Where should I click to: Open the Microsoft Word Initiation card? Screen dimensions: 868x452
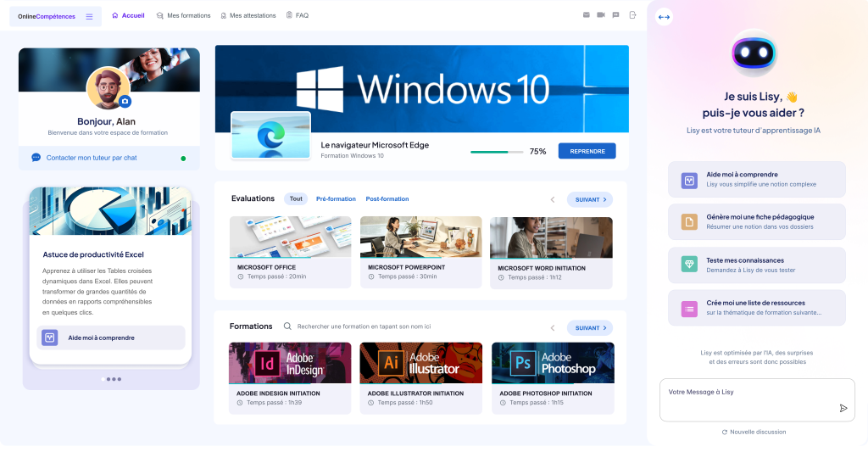(x=551, y=254)
